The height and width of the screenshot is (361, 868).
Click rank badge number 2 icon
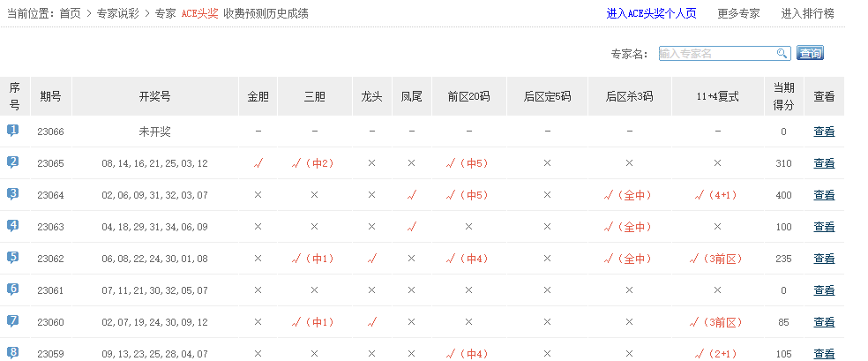13,162
